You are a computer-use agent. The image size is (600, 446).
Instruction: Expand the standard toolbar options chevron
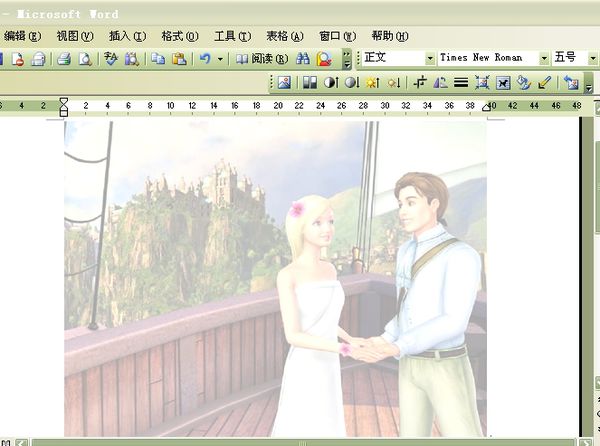pyautogui.click(x=347, y=59)
